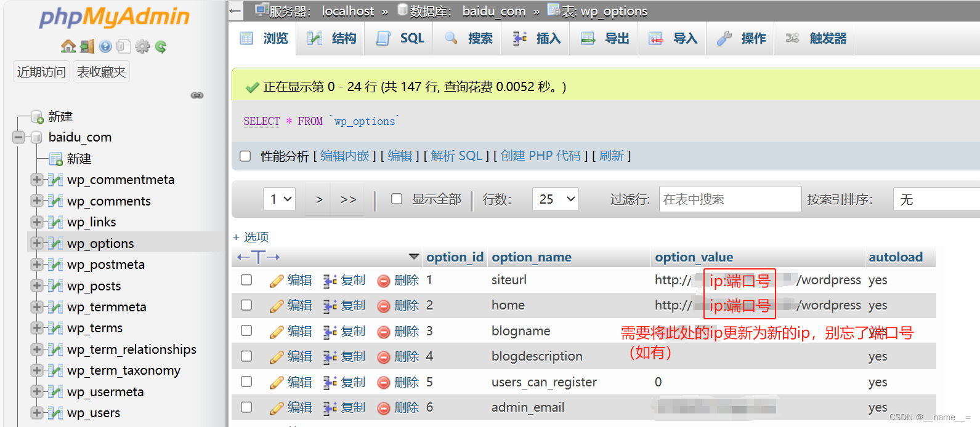
Task: Open phpMyAdmin documentation help icon
Action: (x=105, y=46)
